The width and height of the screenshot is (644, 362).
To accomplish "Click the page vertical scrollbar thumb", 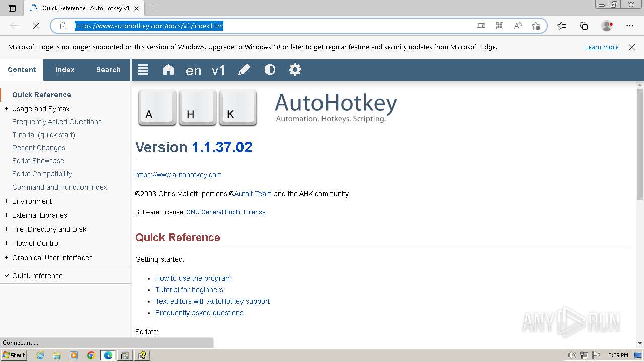I will click(640, 144).
